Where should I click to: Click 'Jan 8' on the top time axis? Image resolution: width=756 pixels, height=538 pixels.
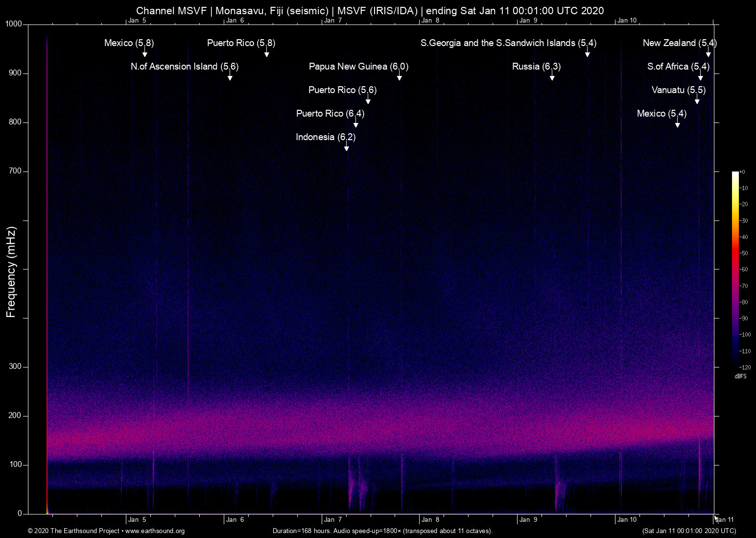[x=430, y=21]
